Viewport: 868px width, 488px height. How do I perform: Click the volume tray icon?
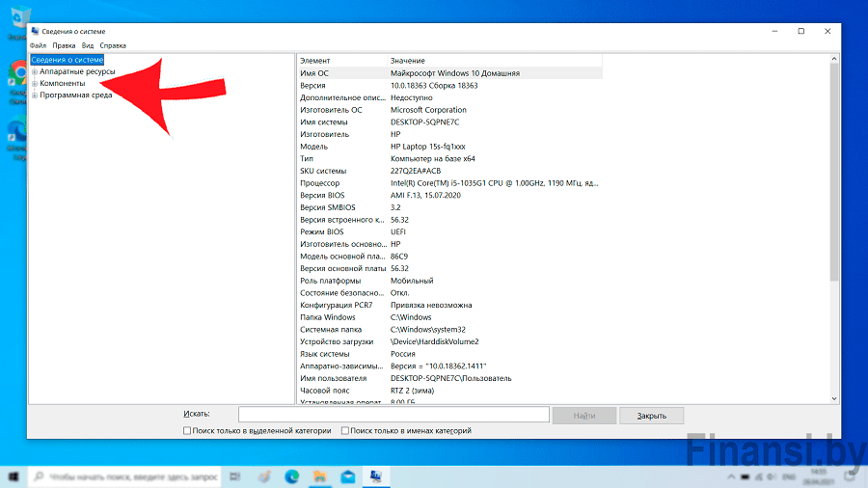pos(772,476)
